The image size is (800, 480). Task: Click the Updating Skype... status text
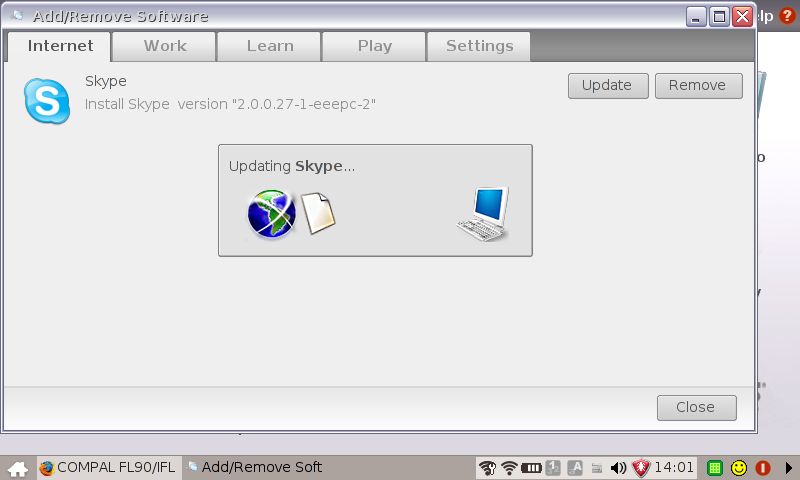(291, 166)
